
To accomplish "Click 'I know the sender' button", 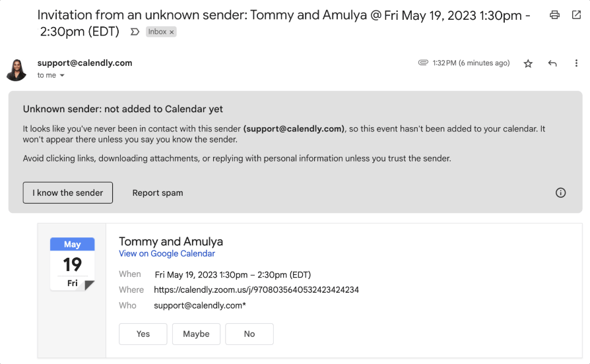I will [x=68, y=193].
